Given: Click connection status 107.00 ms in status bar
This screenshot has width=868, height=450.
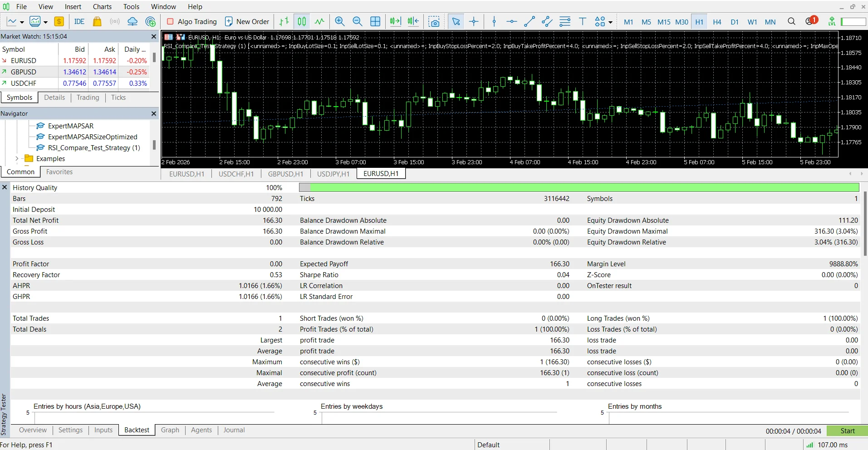Looking at the screenshot, I should tap(827, 445).
